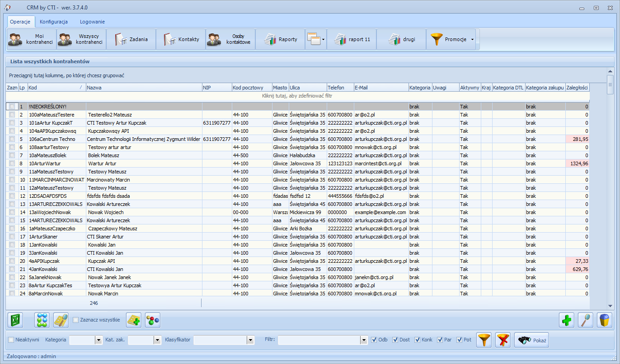Sort by Nazwa column header
620x364 pixels.
click(x=144, y=88)
